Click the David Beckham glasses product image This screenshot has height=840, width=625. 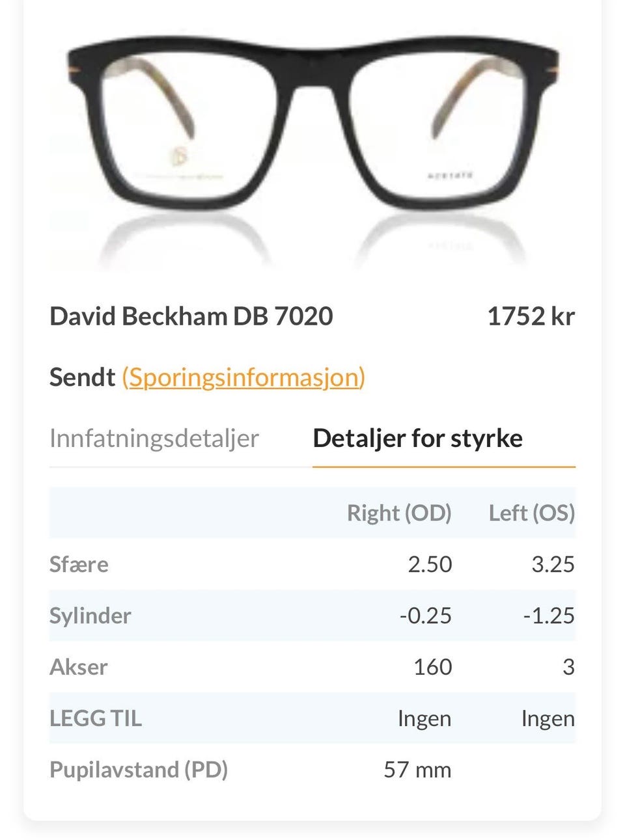tap(312, 144)
